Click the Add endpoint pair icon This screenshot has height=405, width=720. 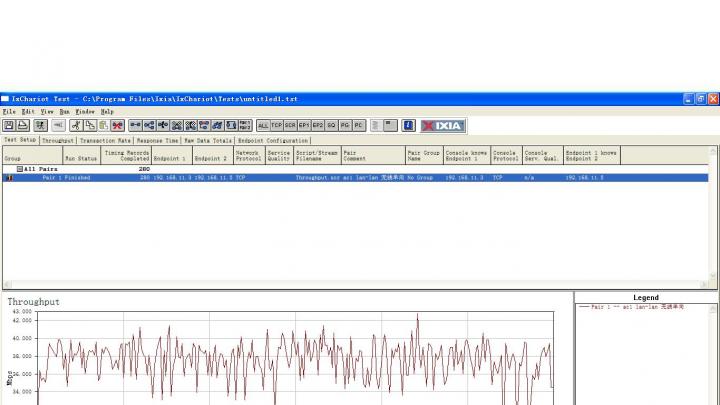[135, 125]
